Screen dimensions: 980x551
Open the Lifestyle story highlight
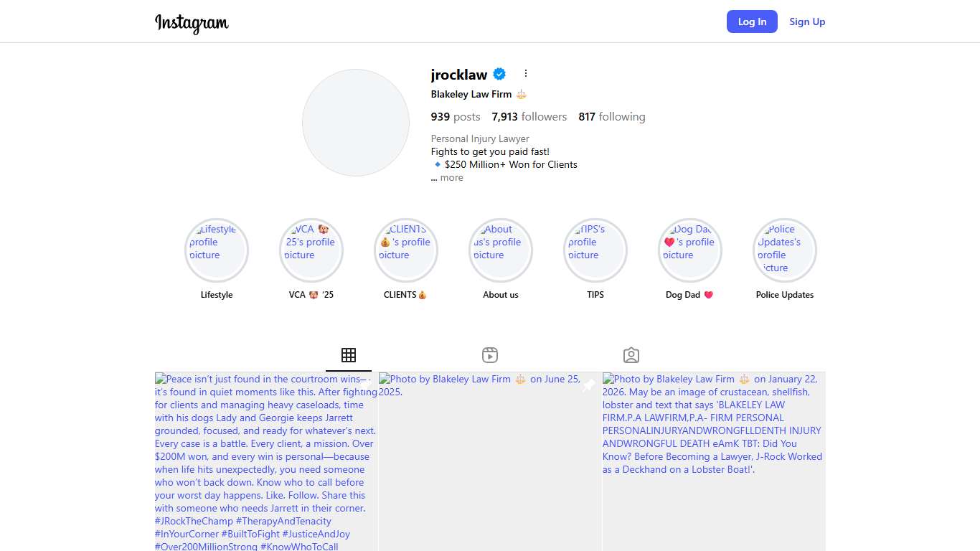coord(217,250)
